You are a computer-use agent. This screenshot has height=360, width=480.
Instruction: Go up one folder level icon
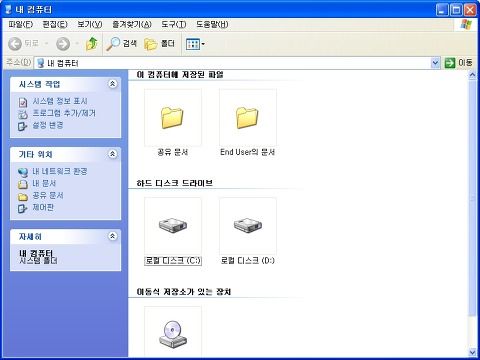coord(92,44)
